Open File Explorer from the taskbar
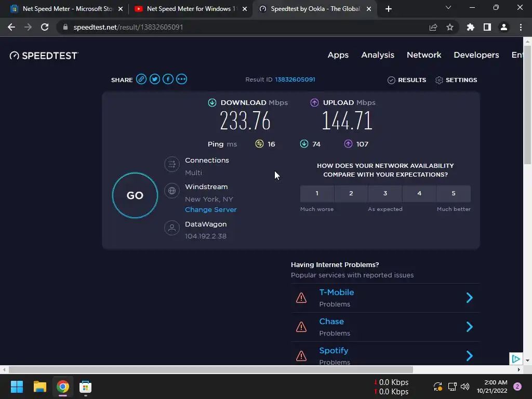The height and width of the screenshot is (399, 532). click(x=39, y=387)
